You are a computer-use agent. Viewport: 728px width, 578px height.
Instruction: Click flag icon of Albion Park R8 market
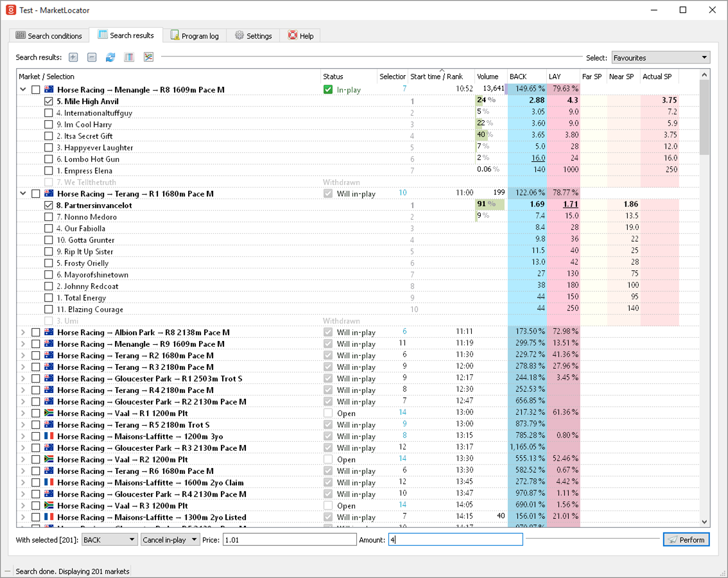point(49,332)
